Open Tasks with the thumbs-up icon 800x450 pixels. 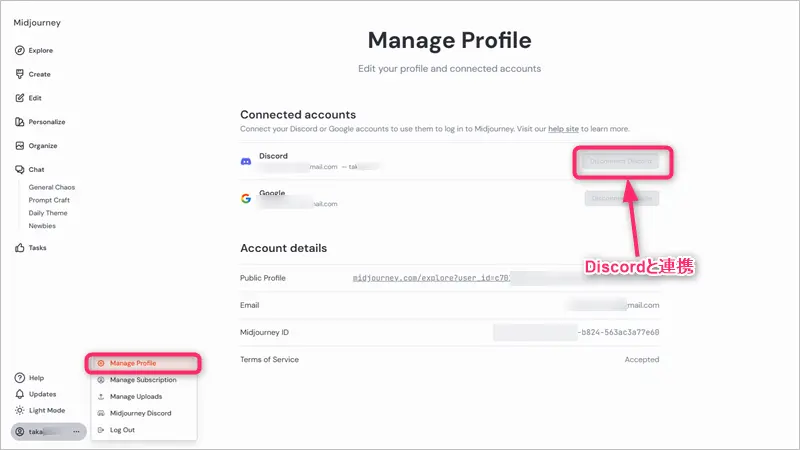pos(20,248)
